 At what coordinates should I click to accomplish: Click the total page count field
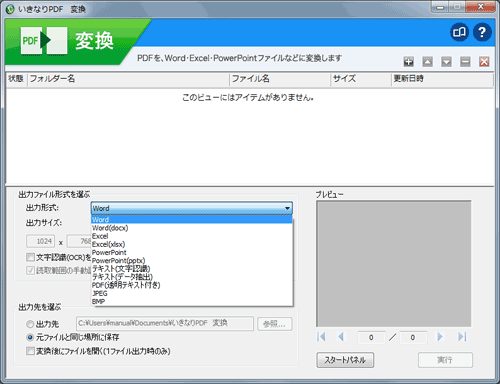413,337
